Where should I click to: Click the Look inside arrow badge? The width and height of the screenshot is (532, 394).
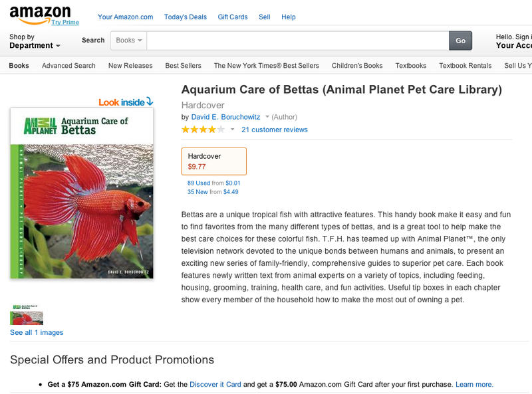126,102
